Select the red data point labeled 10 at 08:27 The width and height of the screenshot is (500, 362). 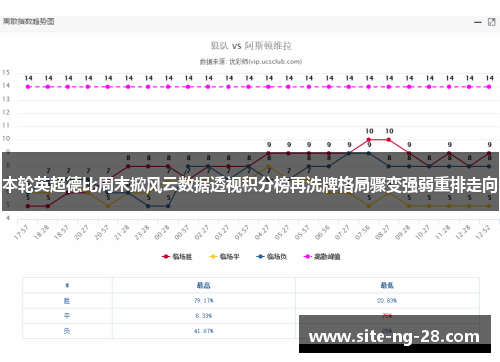389,140
